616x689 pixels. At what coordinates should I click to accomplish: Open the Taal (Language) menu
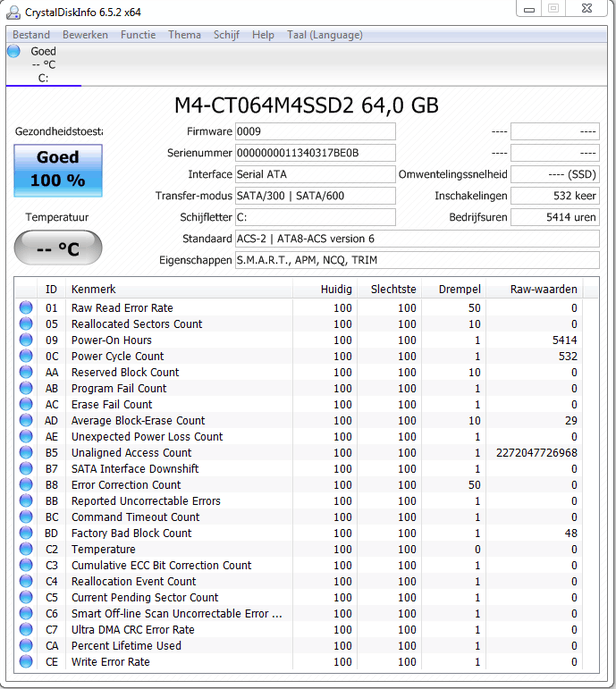coord(325,35)
